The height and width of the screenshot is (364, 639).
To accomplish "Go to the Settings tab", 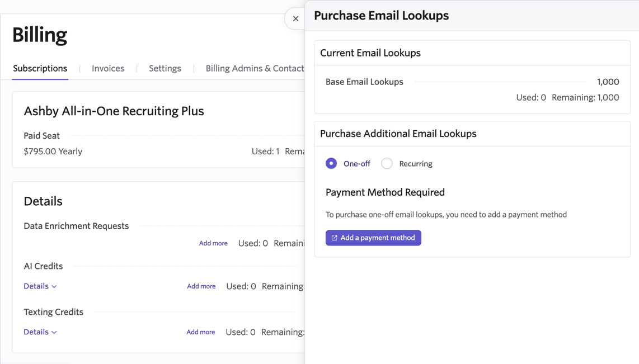I will click(165, 68).
